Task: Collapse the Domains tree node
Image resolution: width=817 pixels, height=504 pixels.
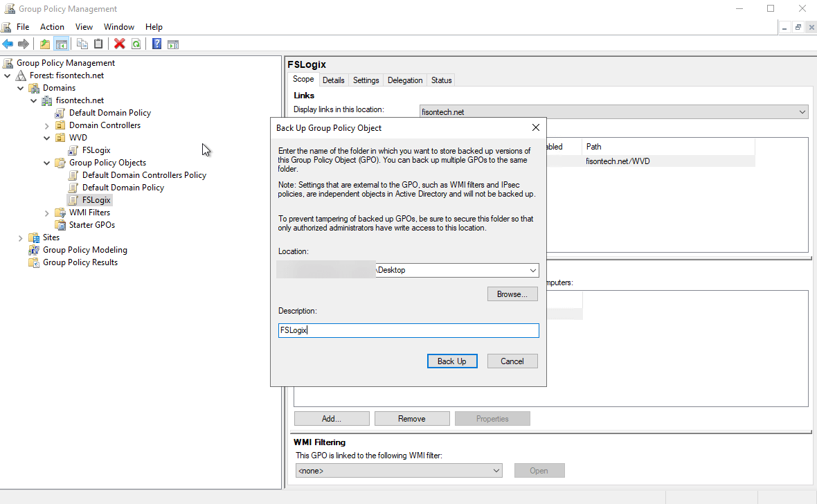Action: (x=20, y=88)
